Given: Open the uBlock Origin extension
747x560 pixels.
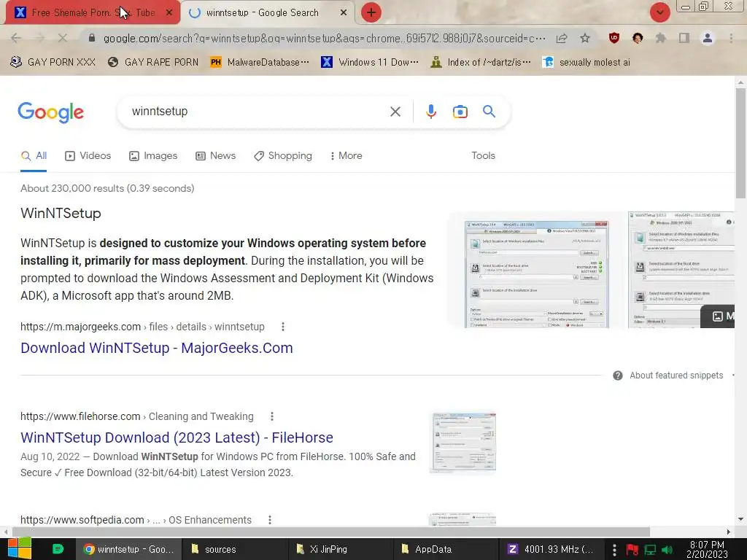Looking at the screenshot, I should tap(614, 38).
